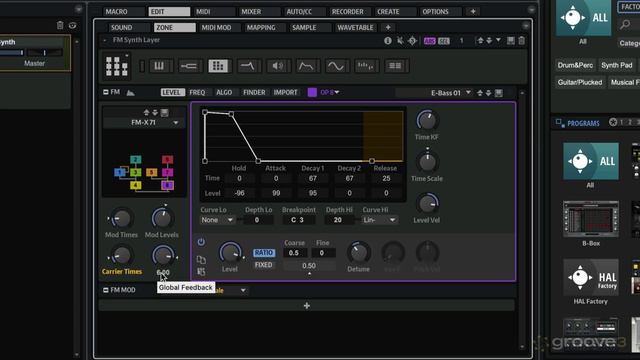Open the SOUND sub-tab
Image resolution: width=640 pixels, height=360 pixels.
click(x=122, y=27)
